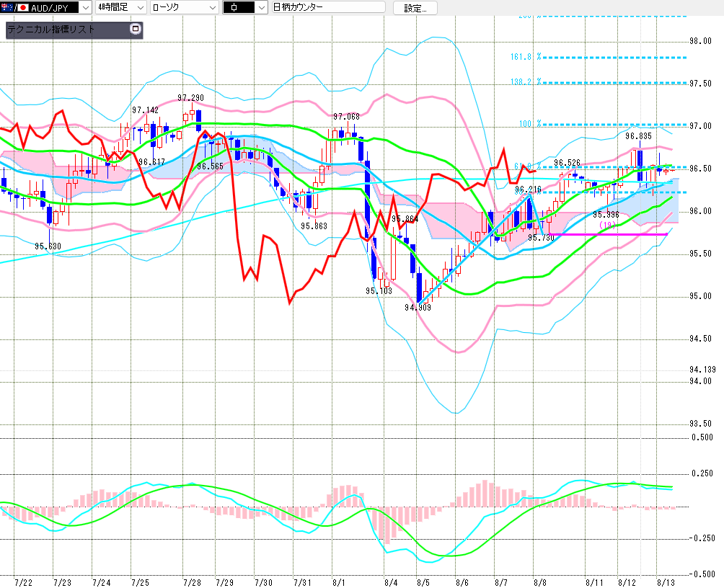This screenshot has width=724, height=588.
Task: Click the 8/8 date axis label
Action: 540,582
